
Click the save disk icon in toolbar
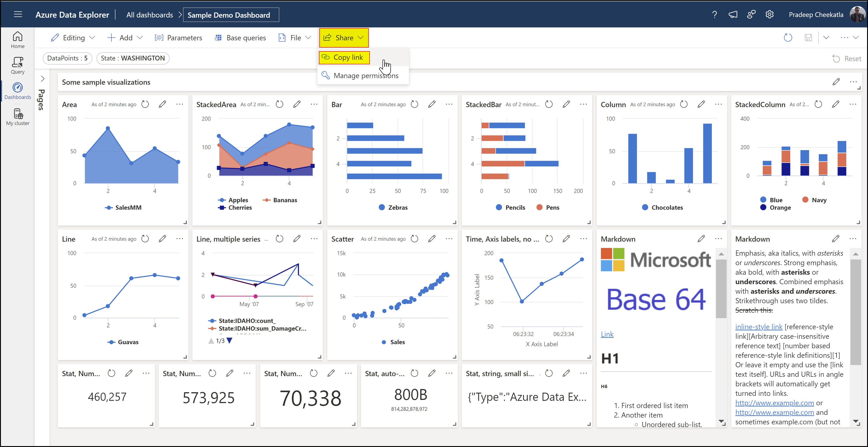pos(808,38)
